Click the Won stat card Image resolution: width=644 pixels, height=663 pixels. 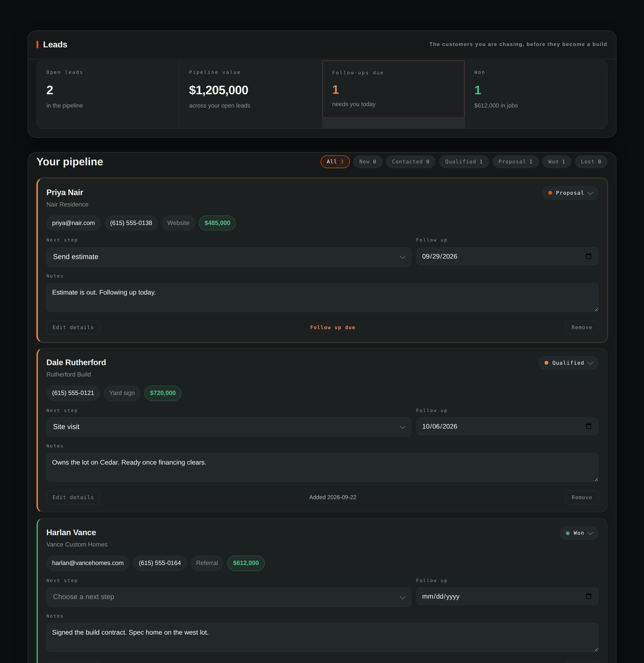click(x=536, y=94)
